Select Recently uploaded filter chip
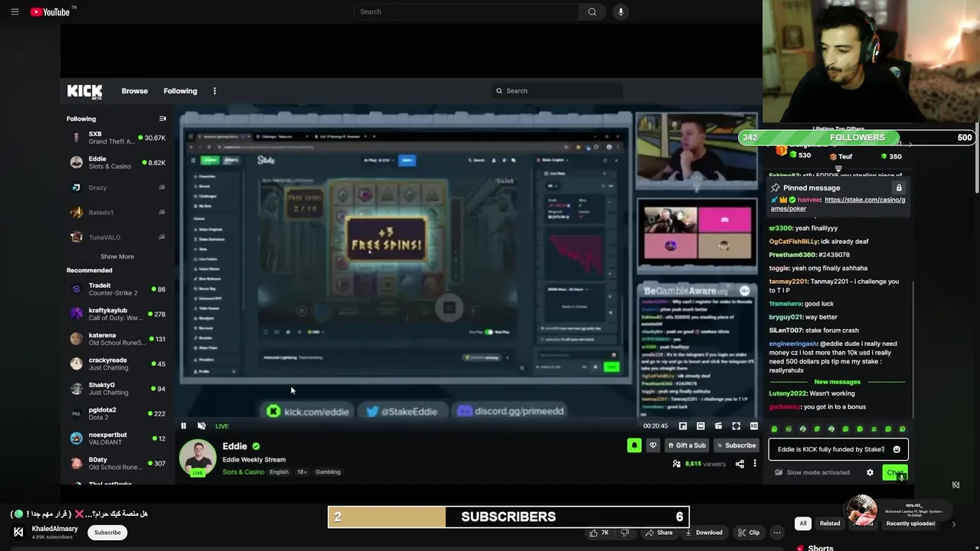Viewport: 980px width, 551px height. pos(910,523)
